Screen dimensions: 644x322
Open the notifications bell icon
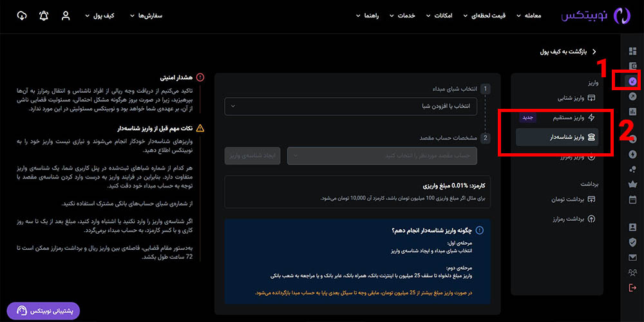pos(44,15)
